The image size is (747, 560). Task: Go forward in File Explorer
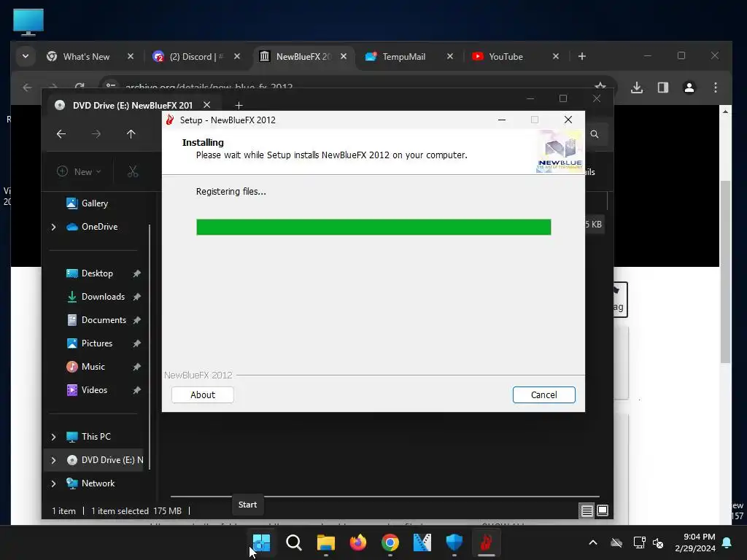point(96,134)
